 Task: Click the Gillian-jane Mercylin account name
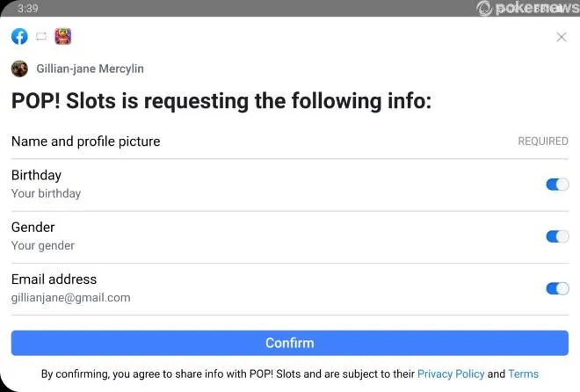click(x=90, y=69)
